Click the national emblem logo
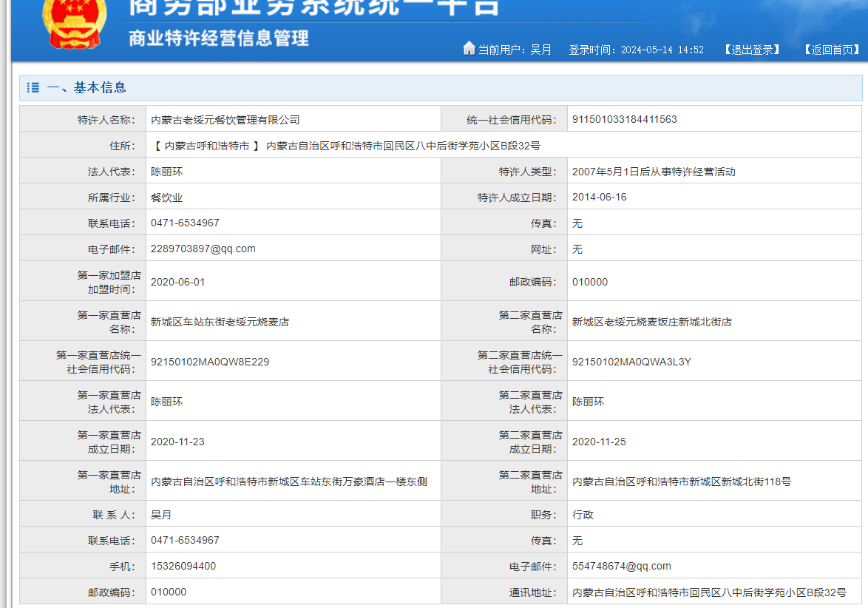Image resolution: width=868 pixels, height=608 pixels. coord(74,22)
